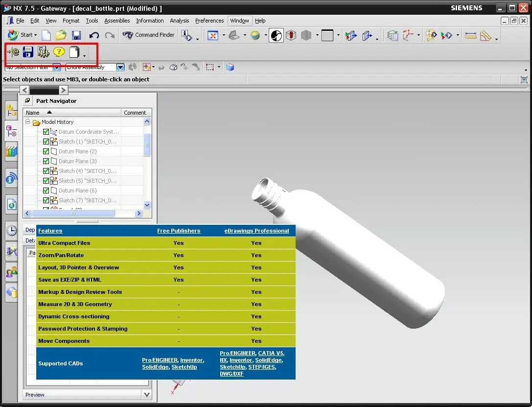Click the WCS orientation icon
Screen dimensions: 532x407
click(408, 35)
